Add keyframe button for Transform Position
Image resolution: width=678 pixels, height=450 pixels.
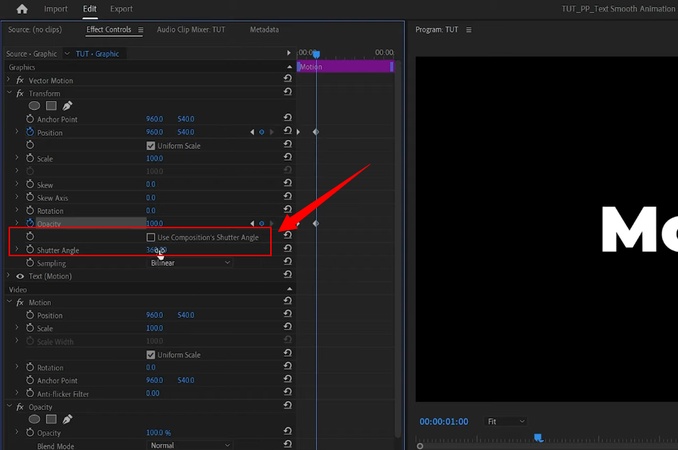click(262, 132)
